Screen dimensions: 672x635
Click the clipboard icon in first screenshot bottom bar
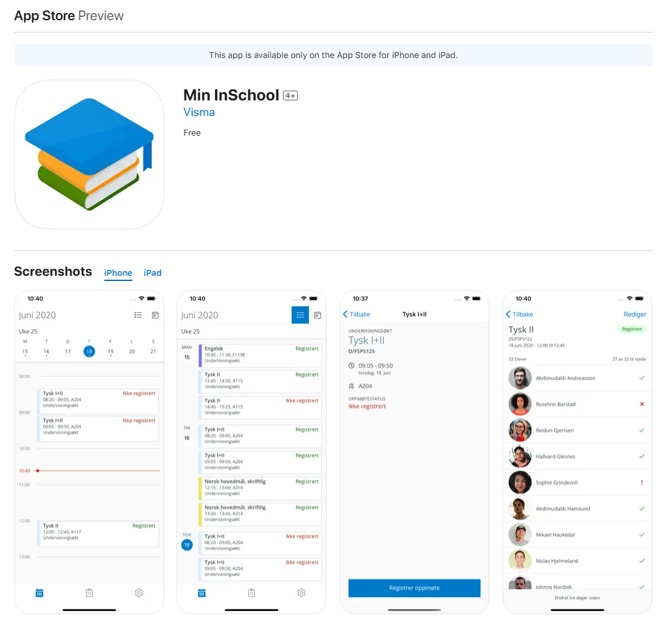(x=89, y=593)
